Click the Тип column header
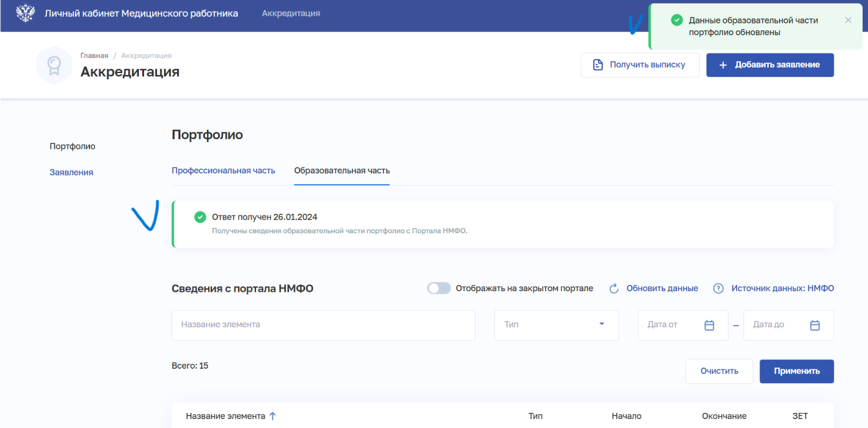Image resolution: width=868 pixels, height=428 pixels. point(536,416)
